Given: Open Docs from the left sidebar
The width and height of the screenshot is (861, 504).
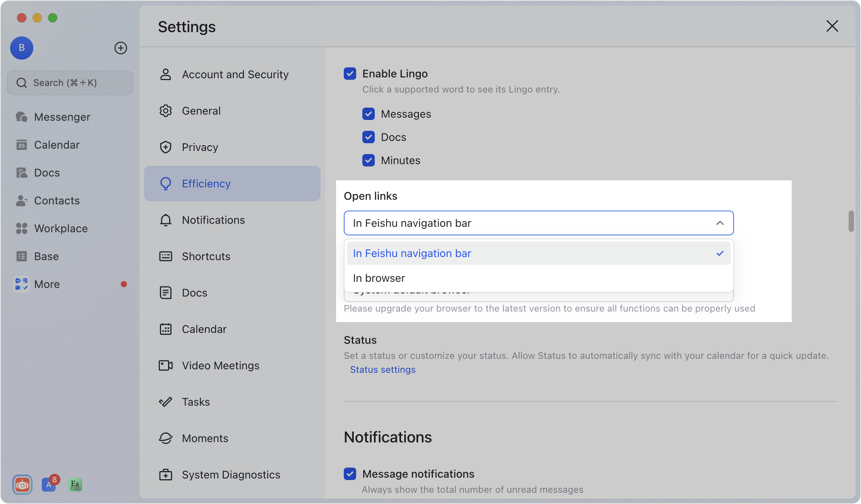Looking at the screenshot, I should tap(46, 172).
